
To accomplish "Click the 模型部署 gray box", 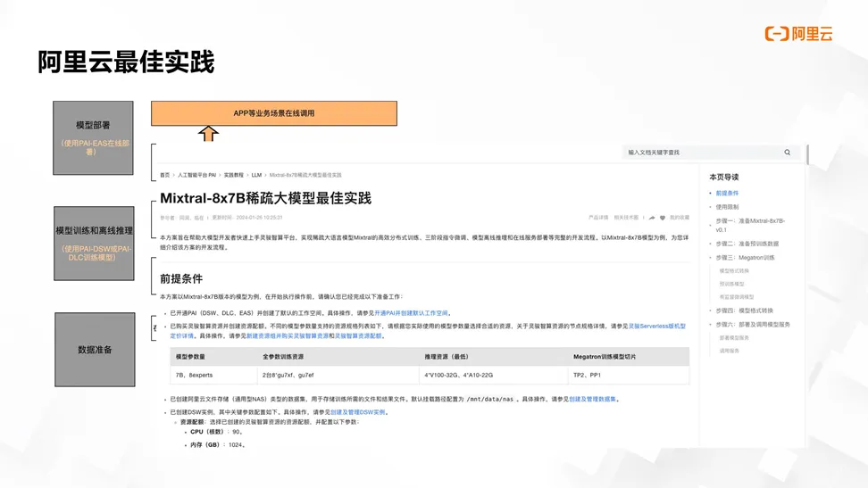I will tap(93, 137).
